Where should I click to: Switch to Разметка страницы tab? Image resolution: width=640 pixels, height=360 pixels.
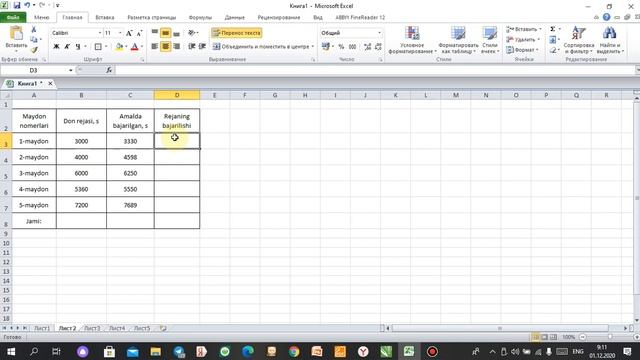[151, 18]
